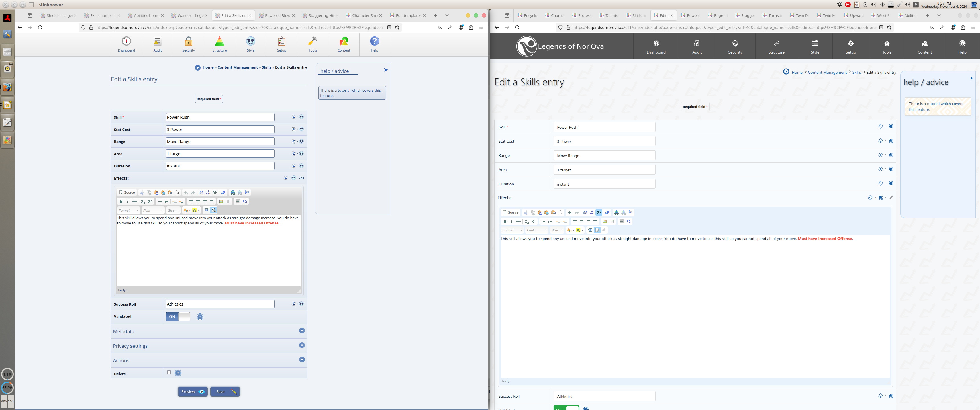Screen dimensions: 980x410
Task: Click spell check ABC icon in left editor
Action: tap(215, 192)
